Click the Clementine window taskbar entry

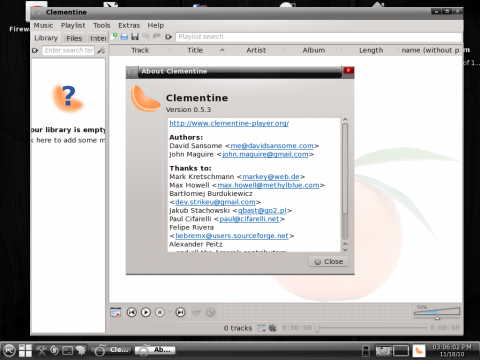pyautogui.click(x=111, y=350)
